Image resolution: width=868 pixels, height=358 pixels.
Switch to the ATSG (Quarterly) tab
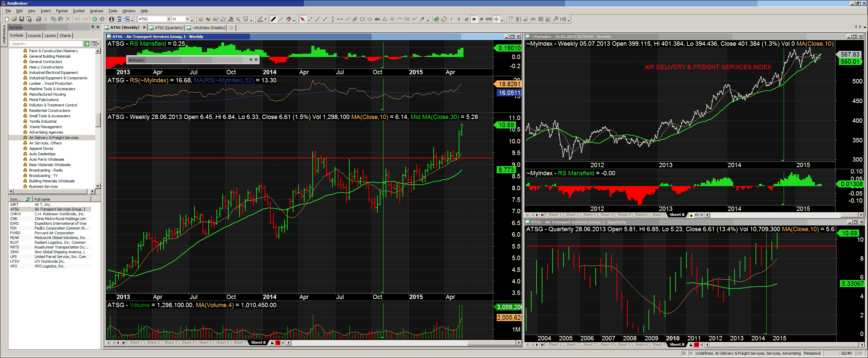(168, 28)
